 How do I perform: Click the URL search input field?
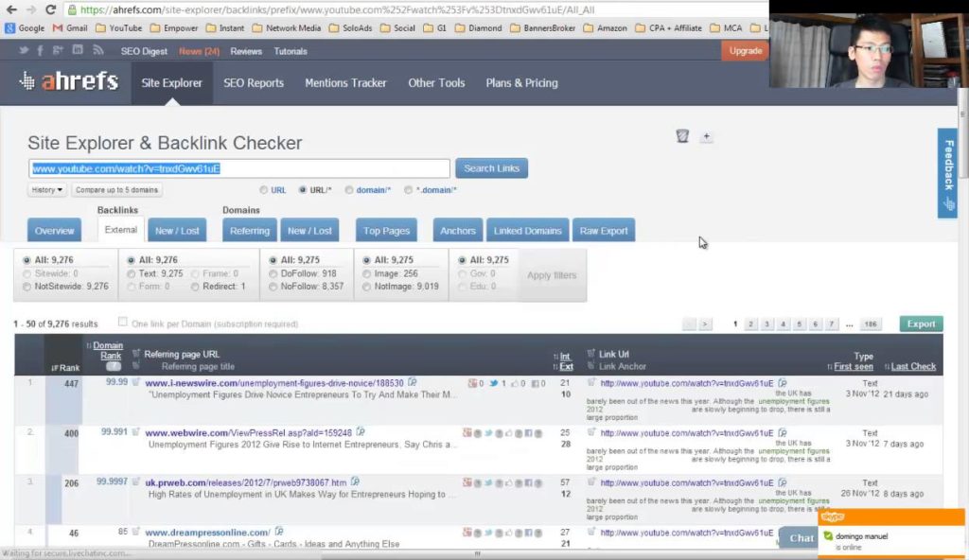tap(239, 168)
